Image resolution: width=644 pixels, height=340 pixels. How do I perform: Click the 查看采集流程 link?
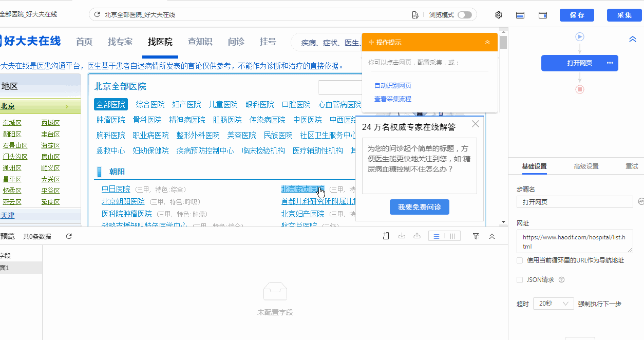393,99
